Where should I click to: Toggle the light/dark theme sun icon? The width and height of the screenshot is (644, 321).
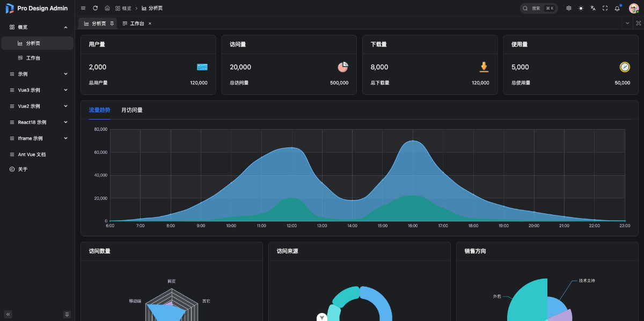[x=581, y=8]
